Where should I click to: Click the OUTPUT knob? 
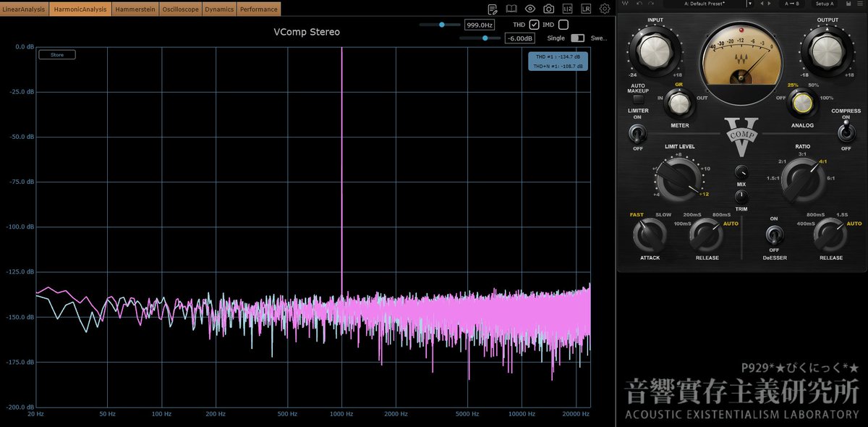pos(827,51)
